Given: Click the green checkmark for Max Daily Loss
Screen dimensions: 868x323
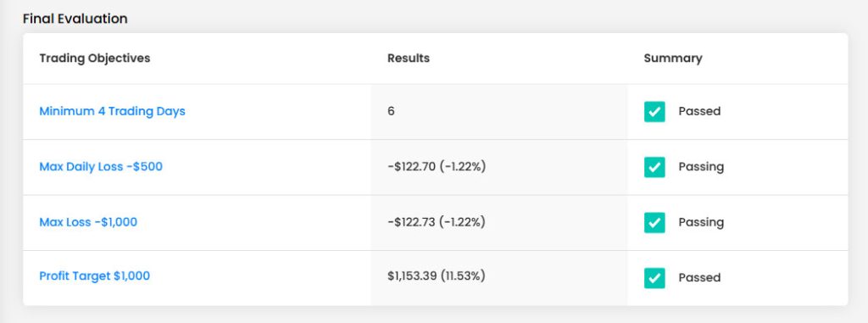Looking at the screenshot, I should click(654, 167).
